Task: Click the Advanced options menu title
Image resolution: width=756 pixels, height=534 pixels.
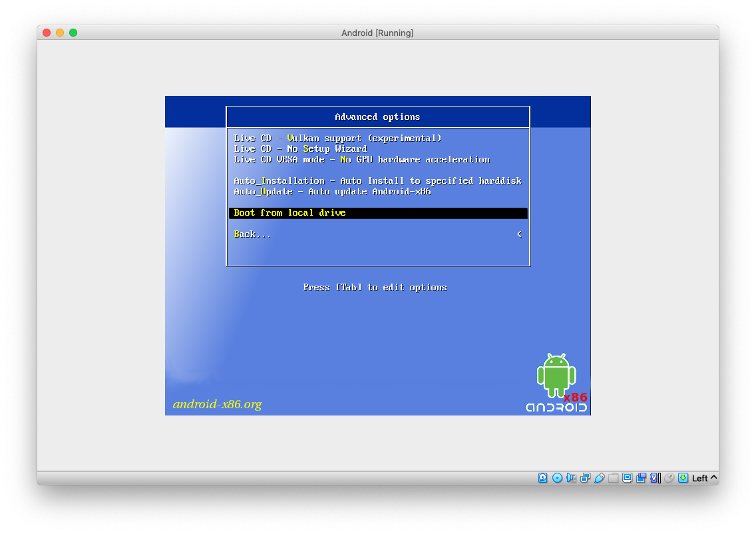Action: click(x=377, y=117)
